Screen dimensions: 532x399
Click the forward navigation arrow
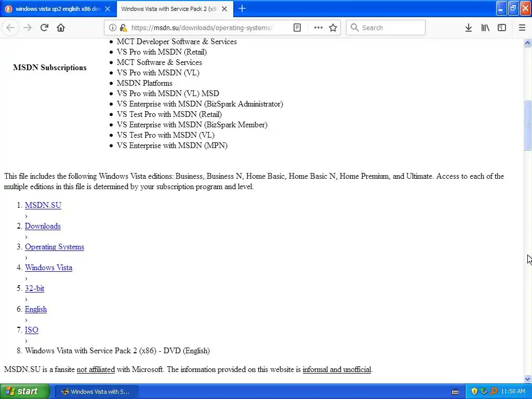[x=28, y=28]
